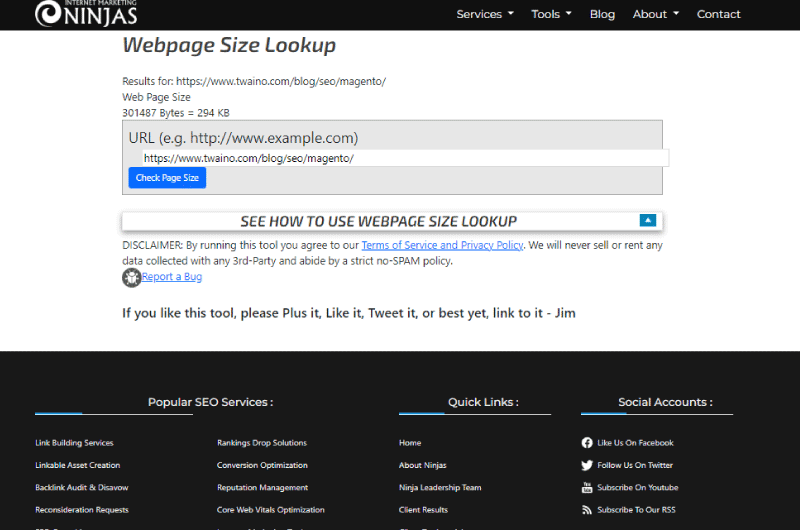
Task: Click the results URL text for twaino.com
Action: click(281, 82)
